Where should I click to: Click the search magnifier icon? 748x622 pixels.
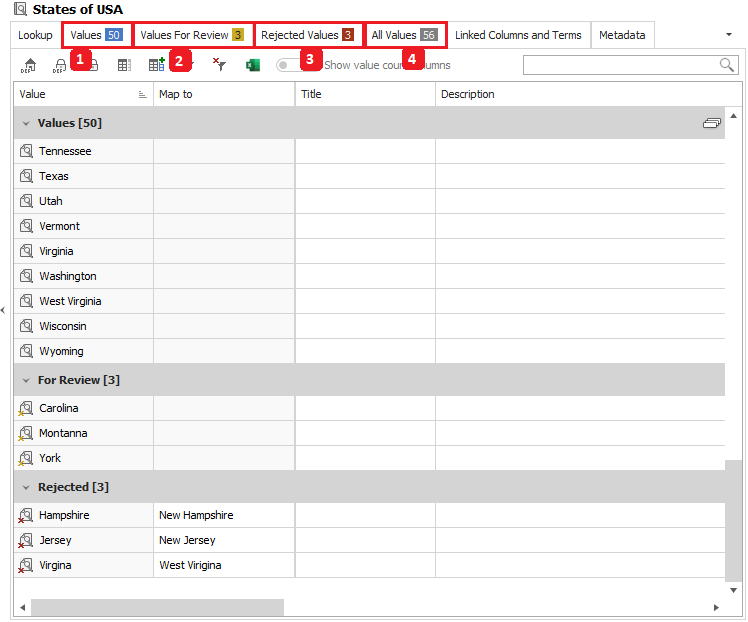tap(727, 65)
